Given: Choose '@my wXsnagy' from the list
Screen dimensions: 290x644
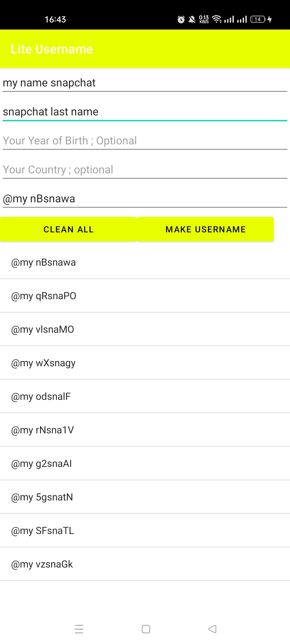Looking at the screenshot, I should [145, 363].
